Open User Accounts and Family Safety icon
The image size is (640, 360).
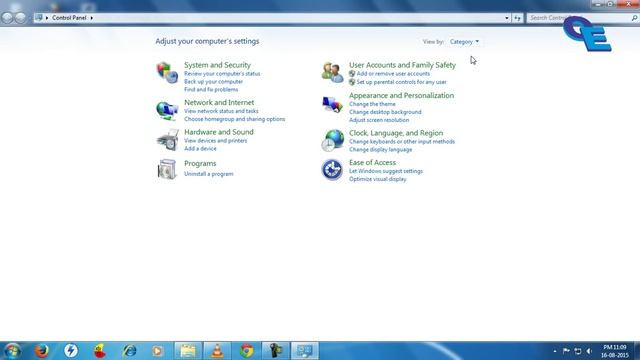tap(332, 73)
